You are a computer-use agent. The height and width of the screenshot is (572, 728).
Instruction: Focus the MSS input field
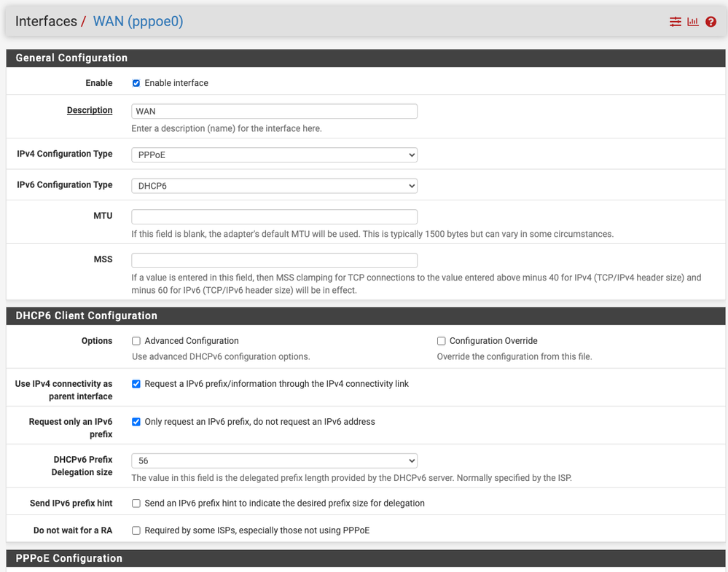click(x=274, y=260)
